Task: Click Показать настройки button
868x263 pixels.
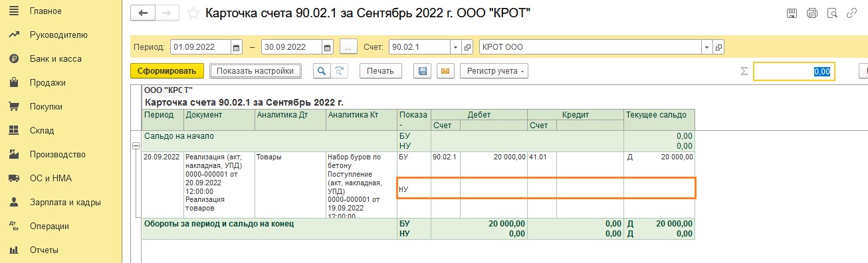Action: (255, 71)
